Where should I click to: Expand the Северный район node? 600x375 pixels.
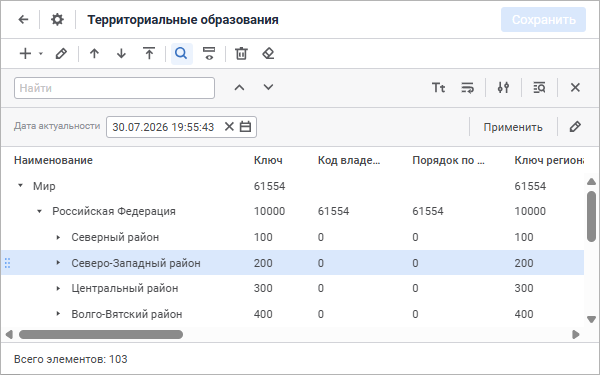pyautogui.click(x=58, y=237)
